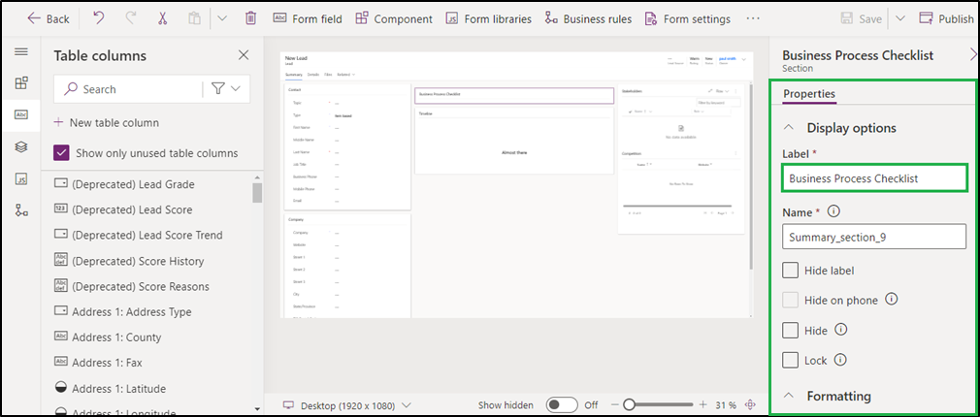Open the hamburger menu in left rail
980x417 pixels.
20,52
